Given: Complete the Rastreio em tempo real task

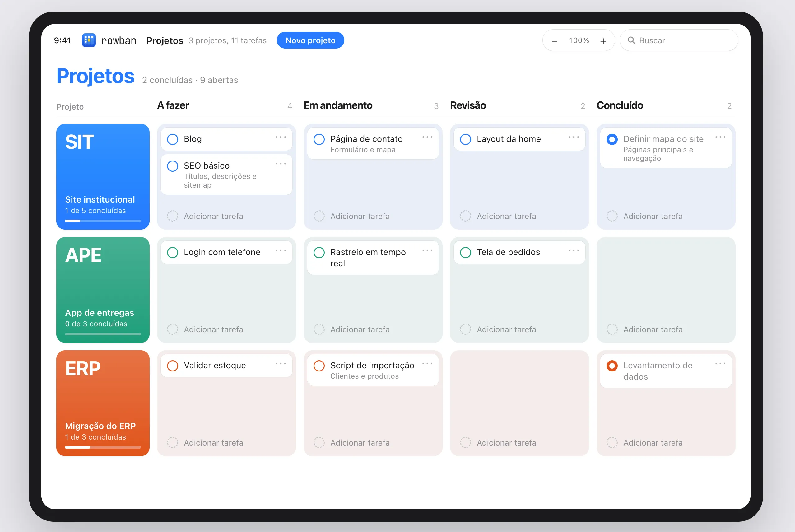Looking at the screenshot, I should [x=319, y=252].
